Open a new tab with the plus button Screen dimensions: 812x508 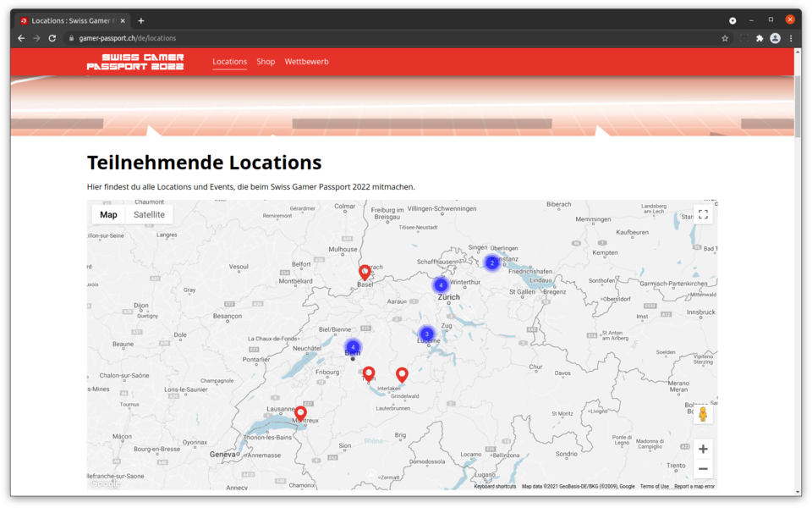141,20
